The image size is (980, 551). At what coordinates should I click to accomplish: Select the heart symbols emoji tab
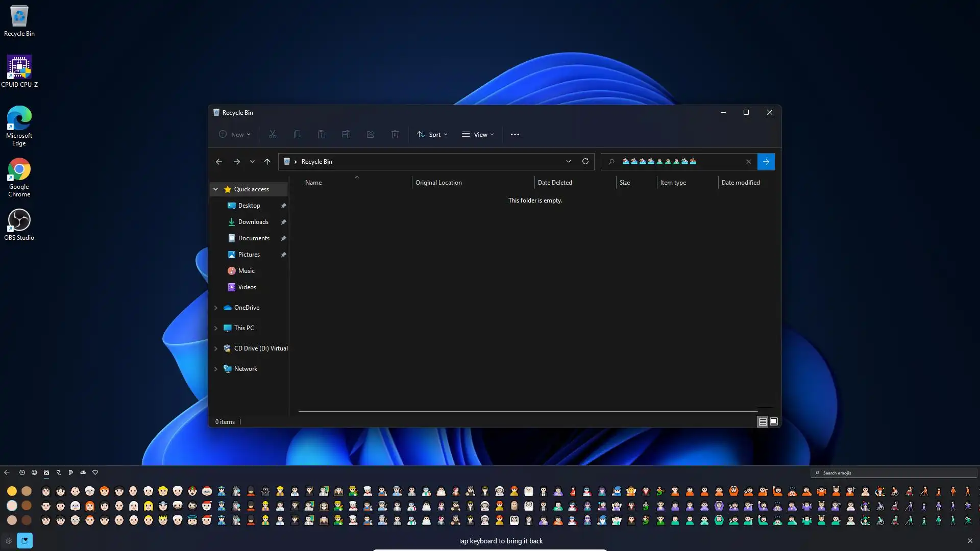95,472
